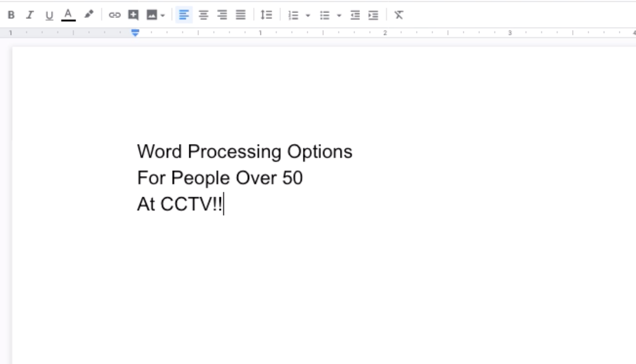Click the blue indent marker on ruler
This screenshot has width=636, height=364.
click(x=135, y=33)
